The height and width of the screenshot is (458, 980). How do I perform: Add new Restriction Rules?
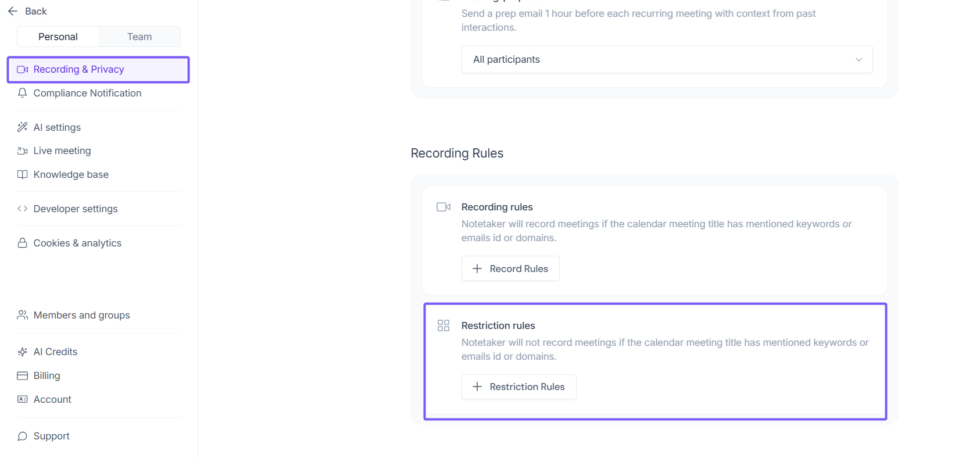pos(518,387)
